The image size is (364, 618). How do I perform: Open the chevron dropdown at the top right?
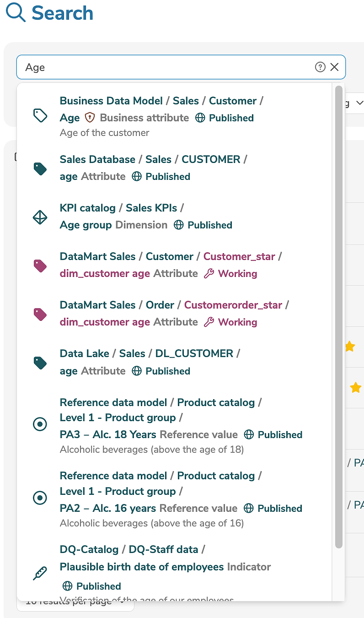point(360,103)
